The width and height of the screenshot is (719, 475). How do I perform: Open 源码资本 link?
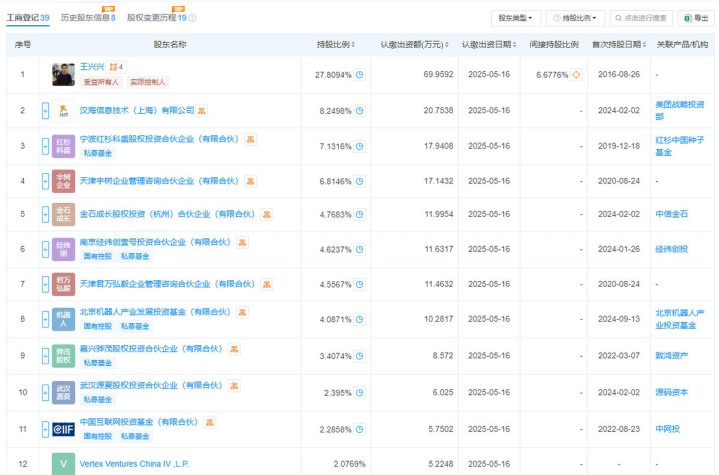pos(671,392)
